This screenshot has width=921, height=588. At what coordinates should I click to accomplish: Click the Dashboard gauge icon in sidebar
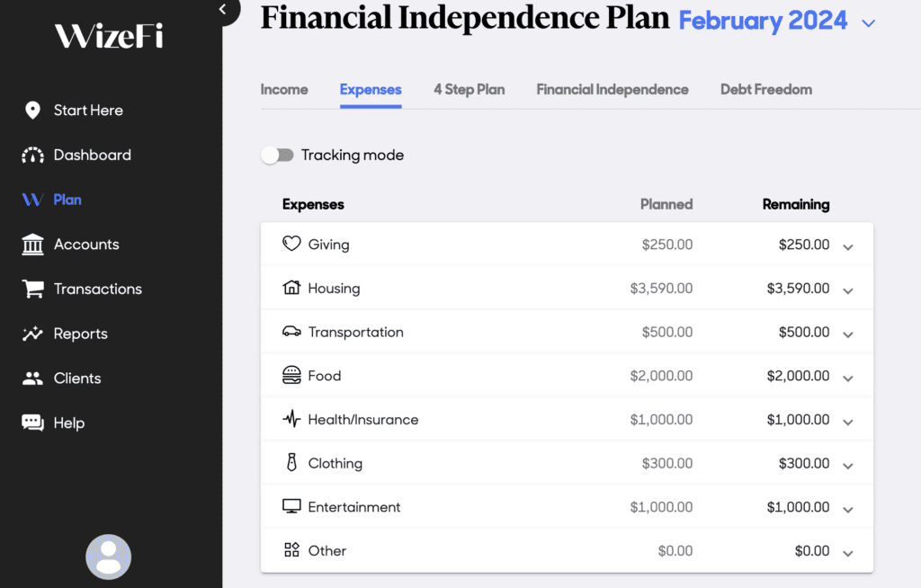32,156
